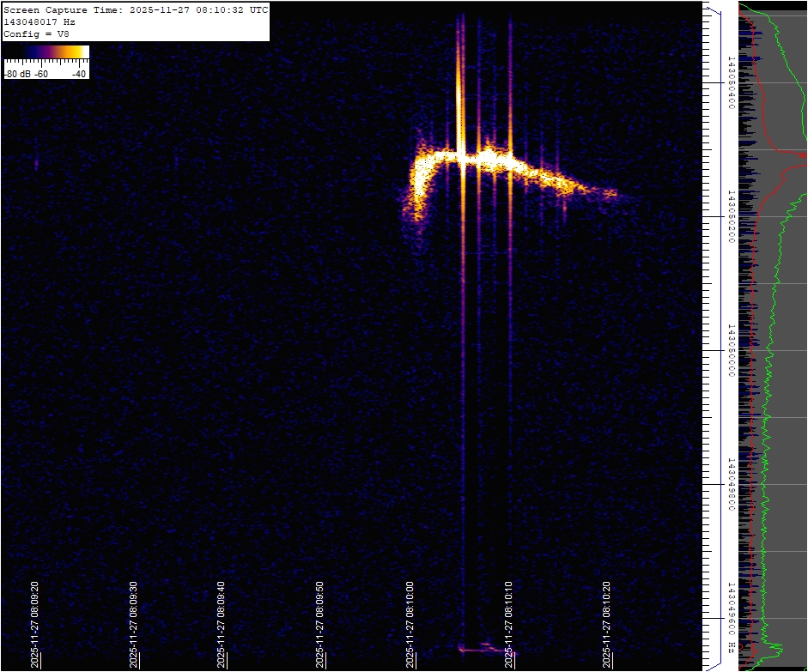Click the 143050400 frequency axis label
The height and width of the screenshot is (672, 808).
click(731, 82)
